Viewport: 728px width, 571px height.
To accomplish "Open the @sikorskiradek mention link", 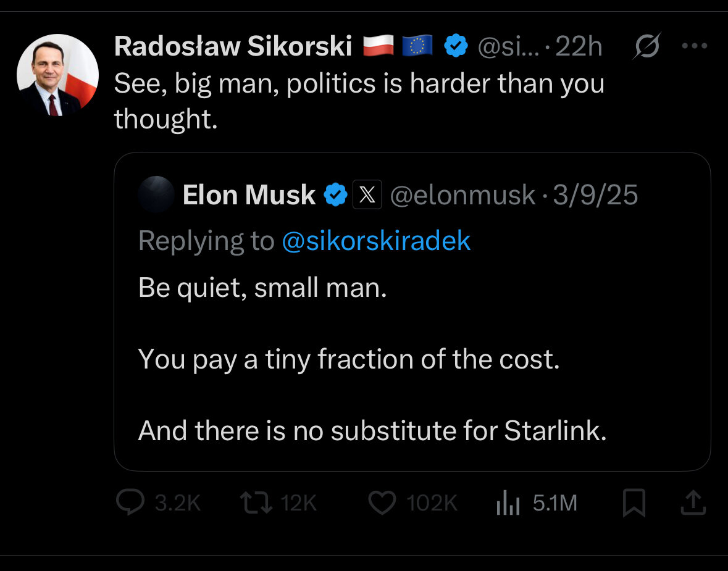I will (376, 241).
